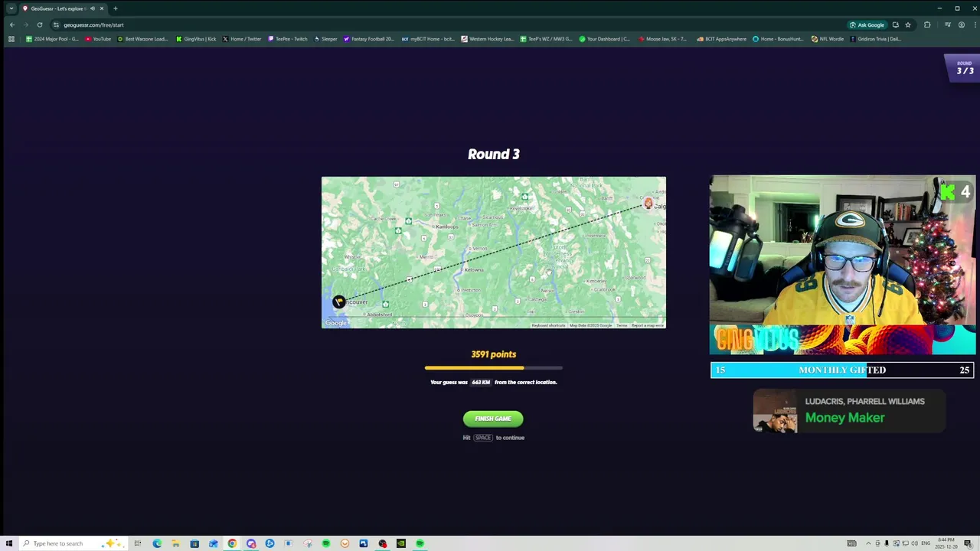
Task: Open the Chrome extensions puzzle icon
Action: tap(927, 24)
